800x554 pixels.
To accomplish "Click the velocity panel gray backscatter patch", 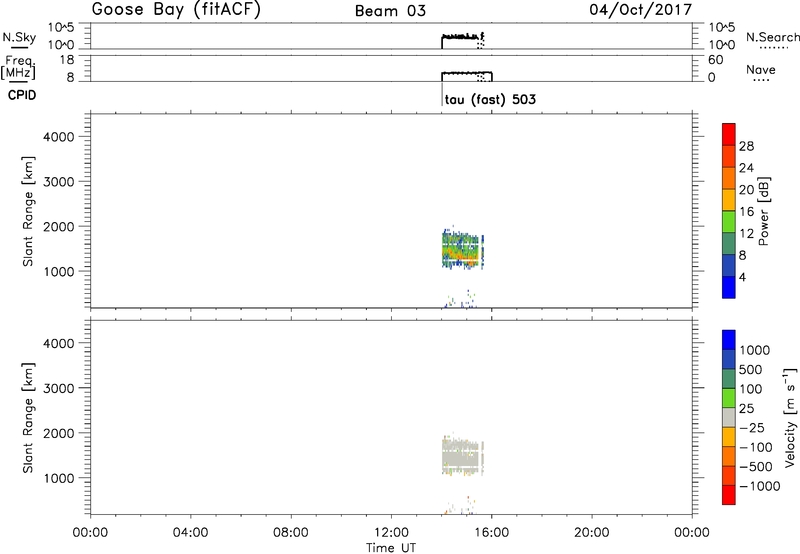I will (x=462, y=456).
